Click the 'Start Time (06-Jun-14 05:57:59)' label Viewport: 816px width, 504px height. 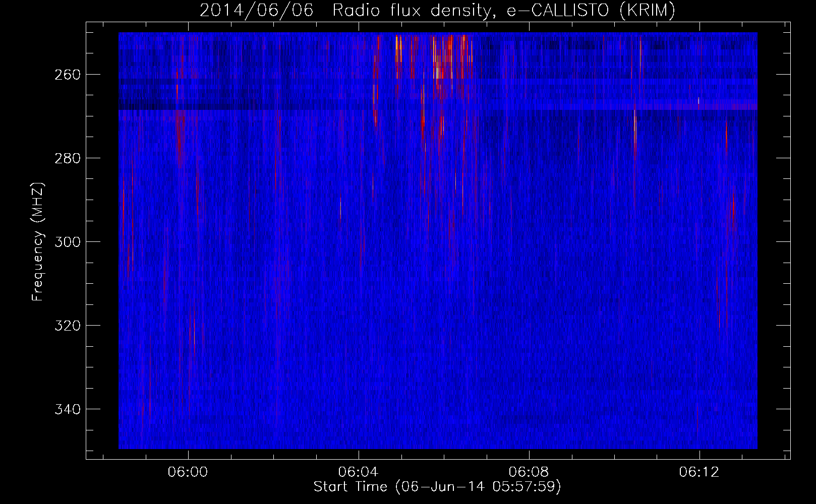(x=437, y=487)
